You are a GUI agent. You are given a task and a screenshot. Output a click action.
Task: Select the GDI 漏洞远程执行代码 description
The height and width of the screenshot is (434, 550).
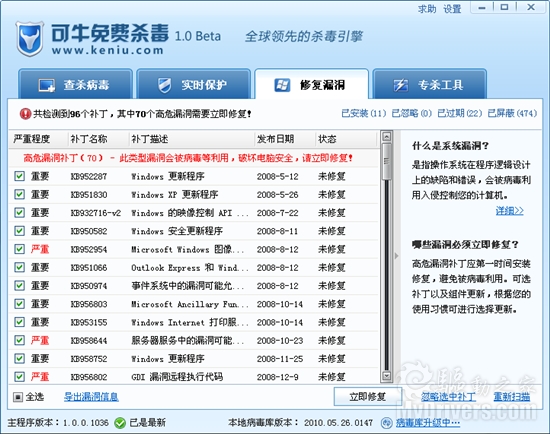point(177,377)
